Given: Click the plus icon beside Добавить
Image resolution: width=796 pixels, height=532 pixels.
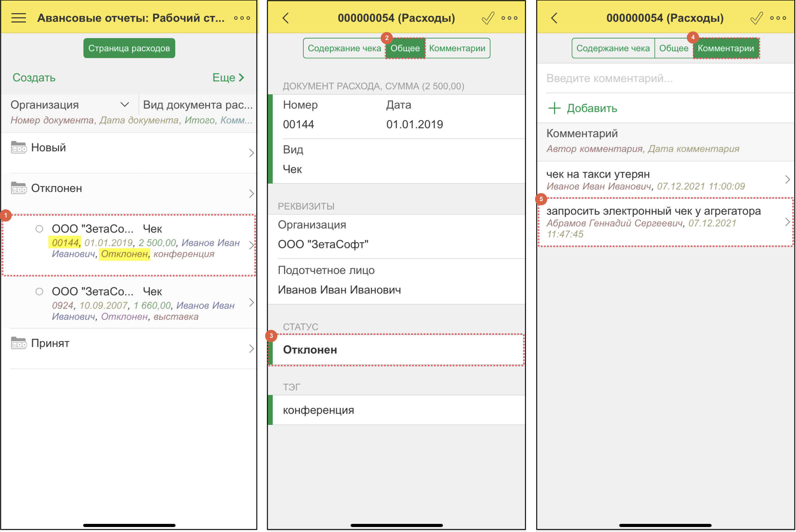Looking at the screenshot, I should click(554, 108).
